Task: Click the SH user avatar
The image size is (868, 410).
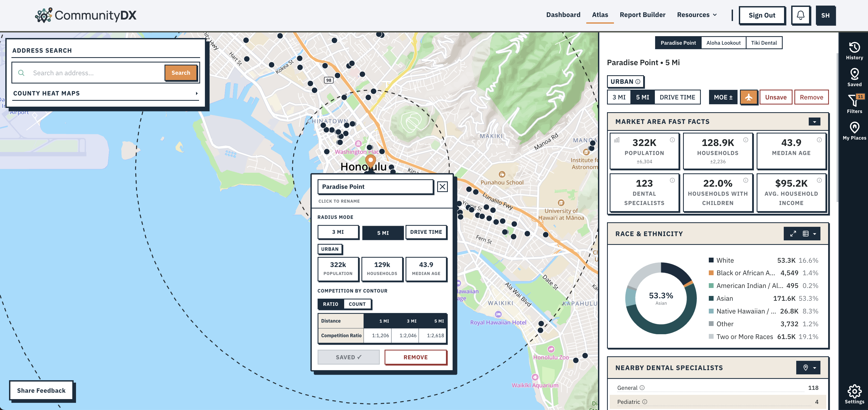Action: (825, 15)
